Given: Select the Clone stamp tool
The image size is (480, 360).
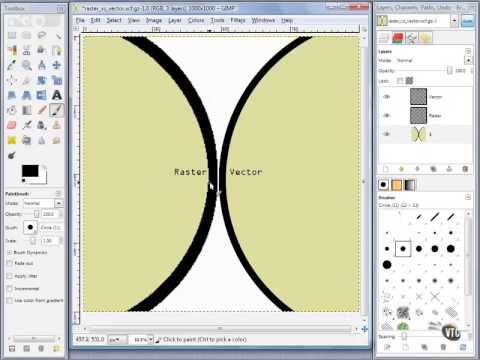Looking at the screenshot, I should click(57, 125).
